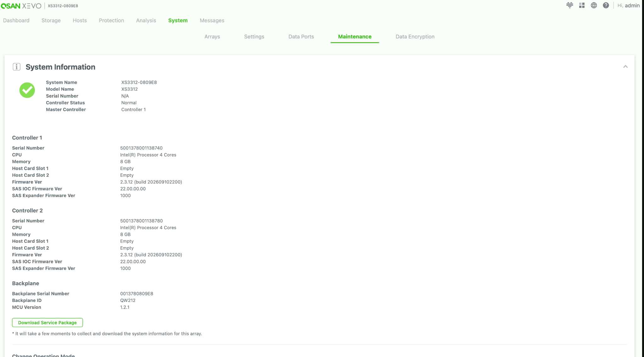Image resolution: width=644 pixels, height=357 pixels.
Task: Click the QSAN XEVO logo
Action: tap(21, 6)
